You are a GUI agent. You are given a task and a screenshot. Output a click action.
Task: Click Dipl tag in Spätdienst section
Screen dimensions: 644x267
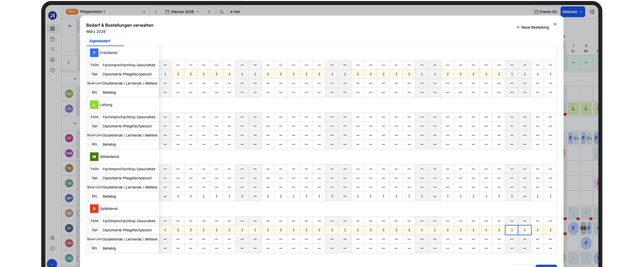[95, 230]
